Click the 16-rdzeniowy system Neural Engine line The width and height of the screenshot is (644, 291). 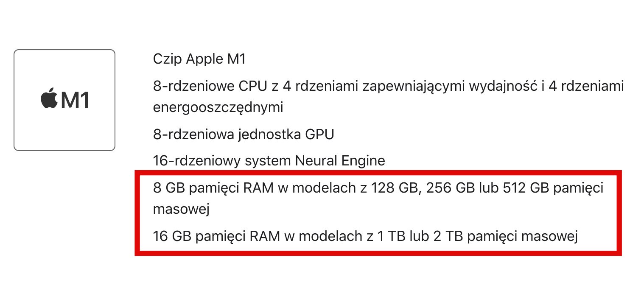tap(269, 161)
